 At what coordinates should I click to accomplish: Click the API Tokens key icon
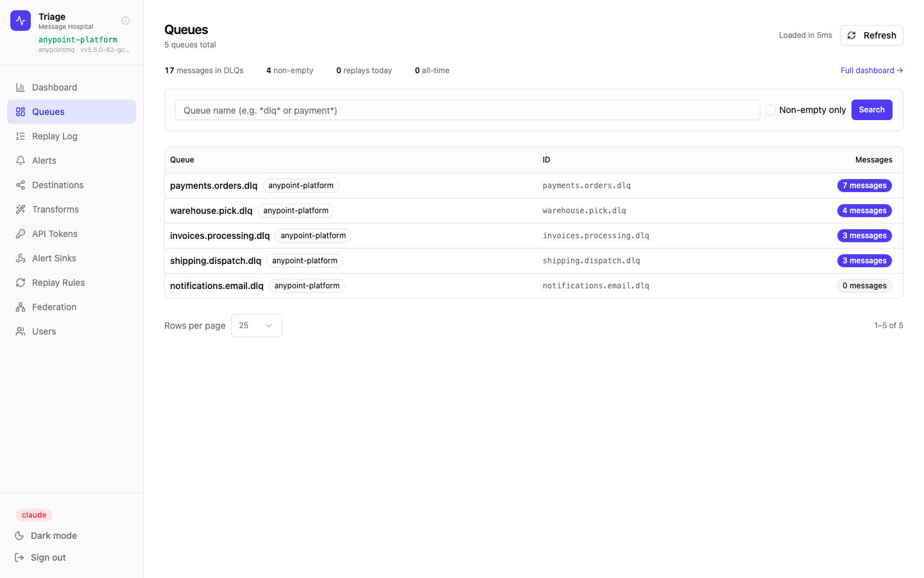21,234
